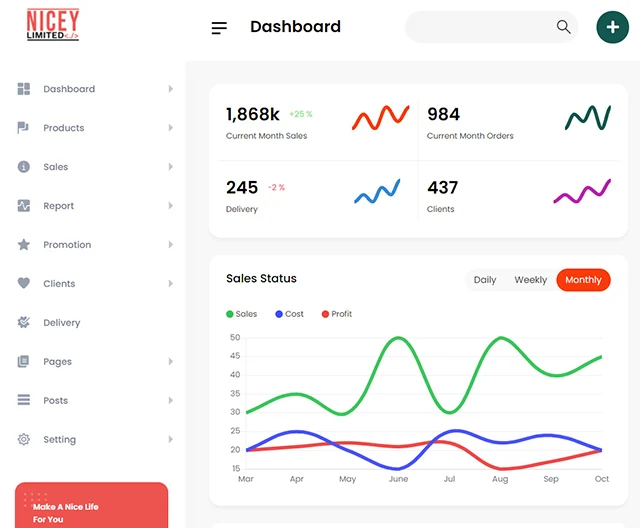
Task: Open the Posts menu item
Action: (x=56, y=401)
